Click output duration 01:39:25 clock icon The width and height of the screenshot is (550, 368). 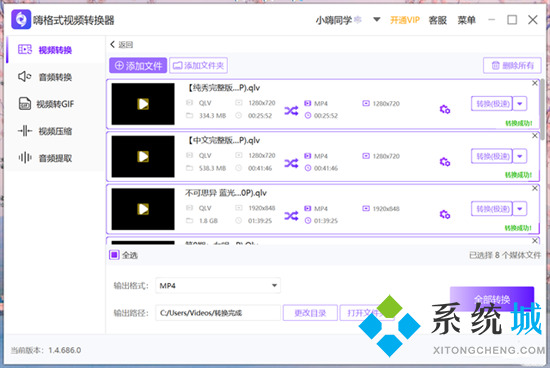point(308,221)
